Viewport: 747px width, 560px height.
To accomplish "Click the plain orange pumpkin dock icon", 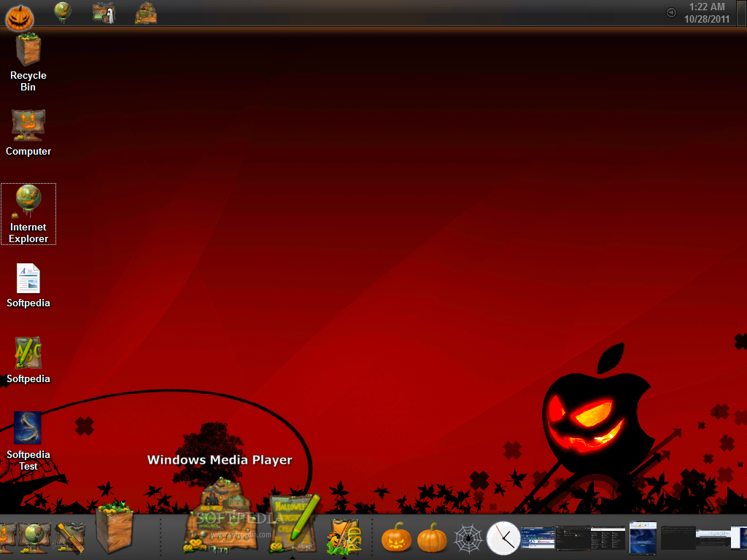I will pos(432,537).
